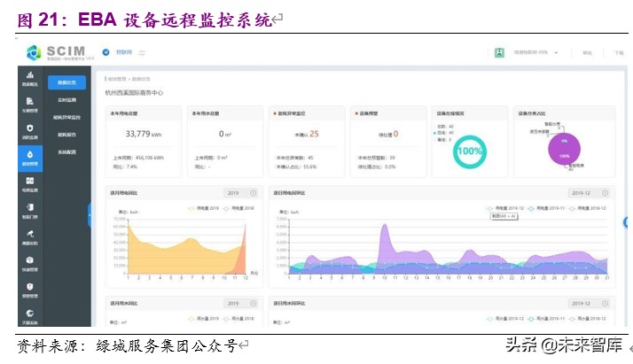
Task: Click the purple device category pie chart
Action: click(x=564, y=149)
